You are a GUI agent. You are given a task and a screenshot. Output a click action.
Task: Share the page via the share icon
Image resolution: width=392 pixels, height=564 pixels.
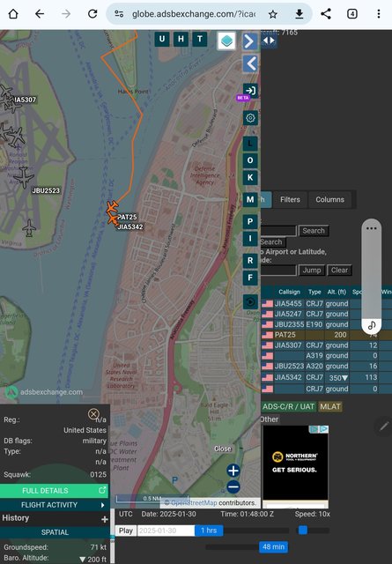[x=326, y=14]
